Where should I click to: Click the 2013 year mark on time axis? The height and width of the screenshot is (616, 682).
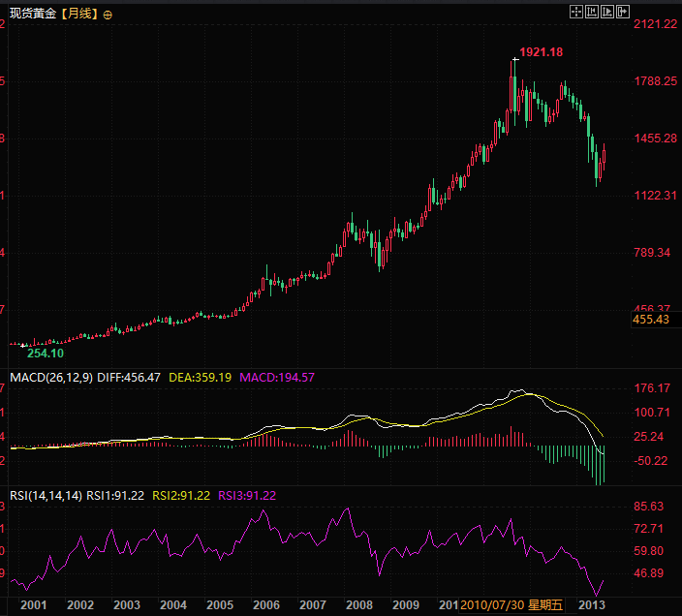pos(592,604)
